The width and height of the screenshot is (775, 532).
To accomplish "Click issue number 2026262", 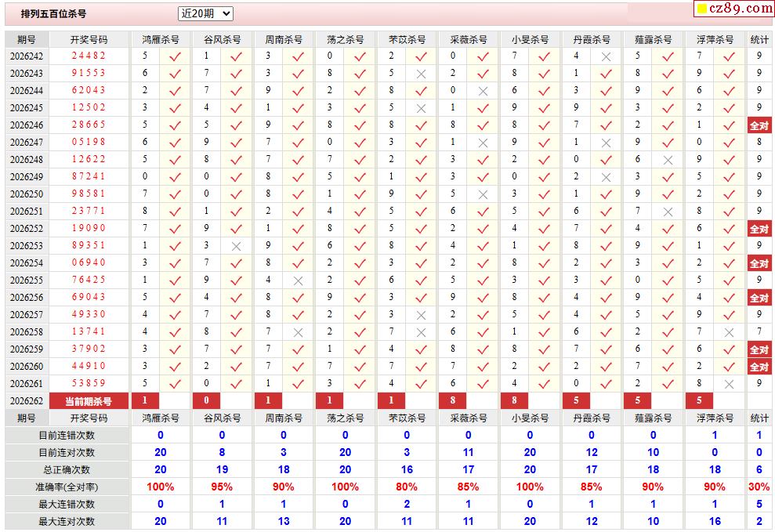I will [27, 401].
